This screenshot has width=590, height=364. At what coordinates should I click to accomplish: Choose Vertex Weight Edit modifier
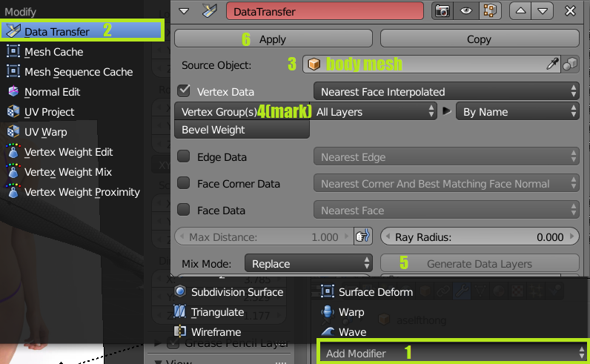68,152
